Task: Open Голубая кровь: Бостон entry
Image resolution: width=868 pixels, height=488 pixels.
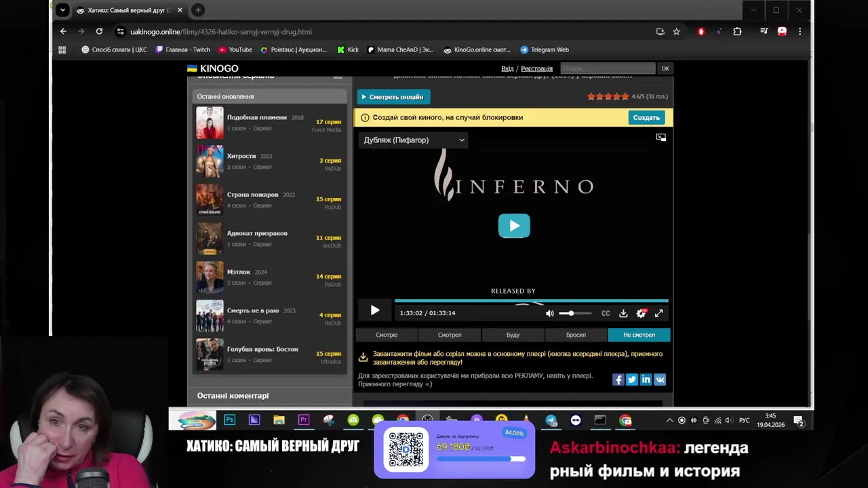Action: (x=269, y=354)
